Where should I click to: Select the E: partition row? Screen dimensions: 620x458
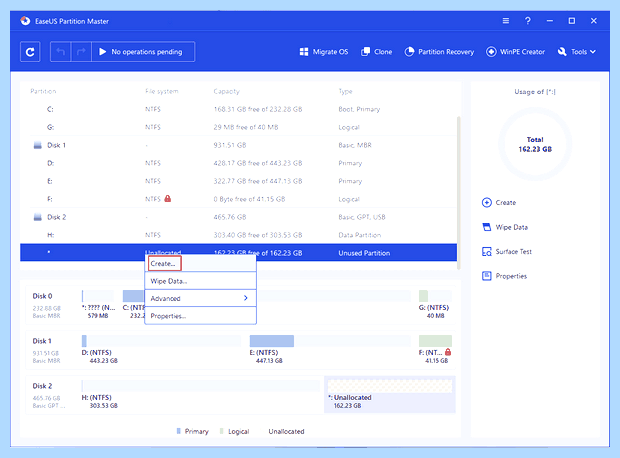tap(238, 181)
